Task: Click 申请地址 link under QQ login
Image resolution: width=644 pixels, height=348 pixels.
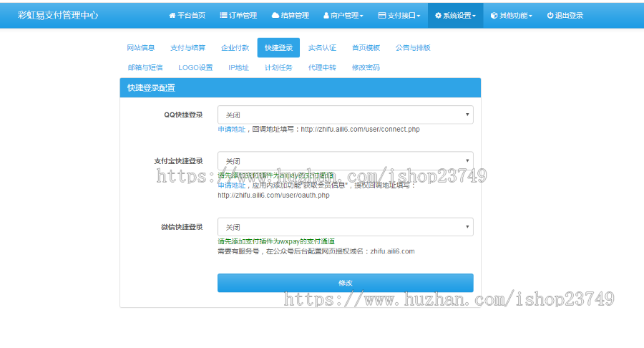Action: click(232, 129)
